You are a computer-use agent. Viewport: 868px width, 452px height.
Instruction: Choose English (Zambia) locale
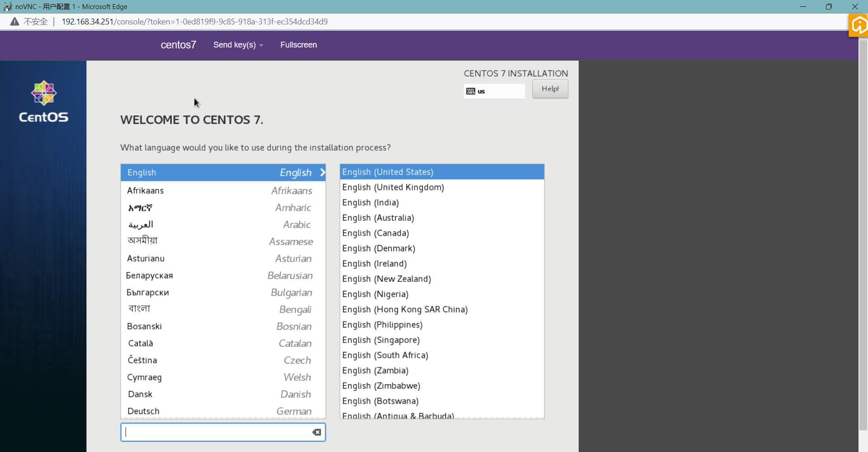(442, 371)
